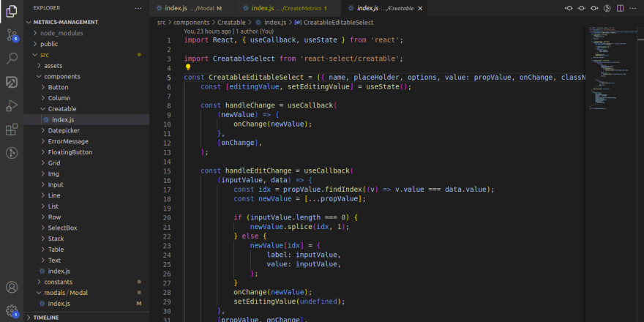Expand the node_modules folder
Viewport: 644px width, 322px height.
point(87,33)
